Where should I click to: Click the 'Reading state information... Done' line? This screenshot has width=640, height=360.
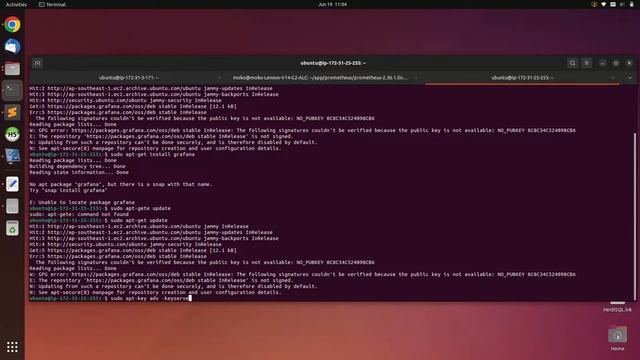[x=79, y=172]
